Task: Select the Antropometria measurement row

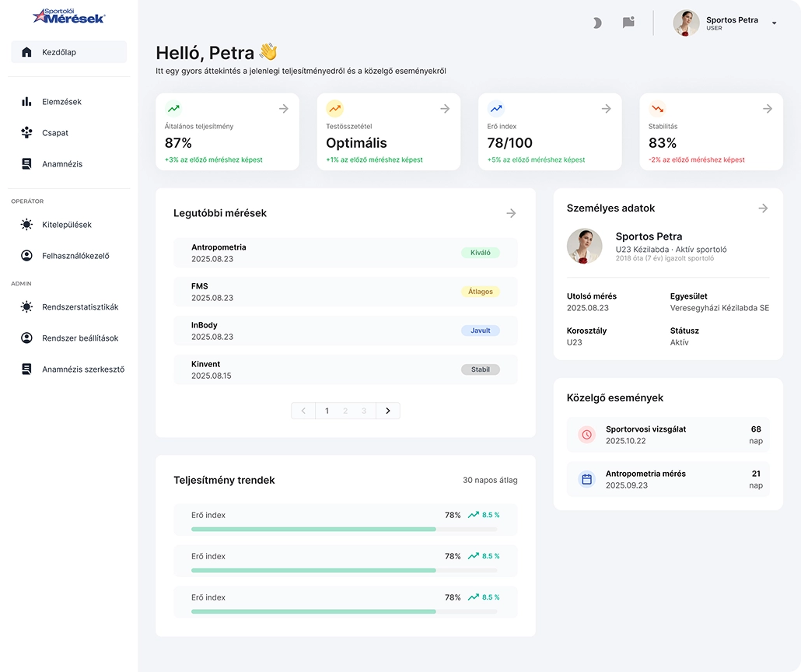Action: tap(345, 253)
